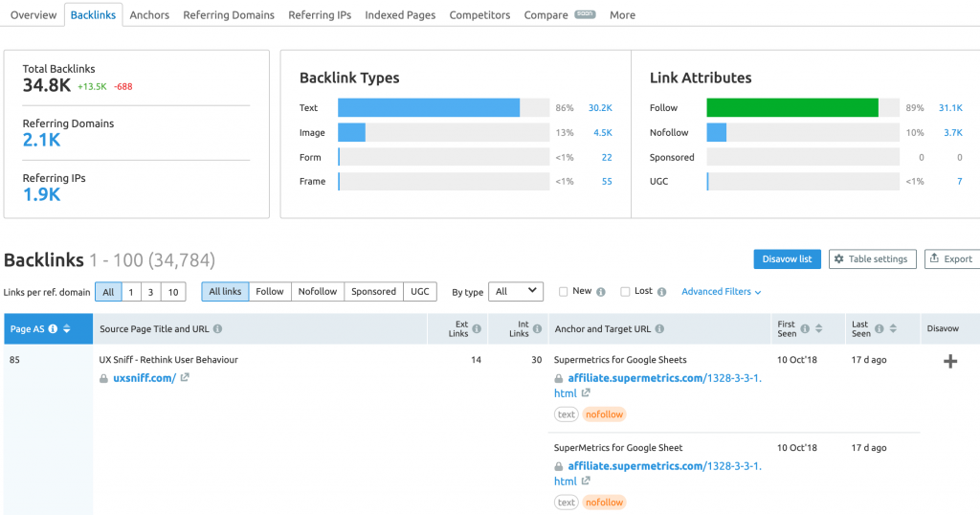980x515 pixels.
Task: Click Referring IPs 1.9K value
Action: click(x=41, y=194)
